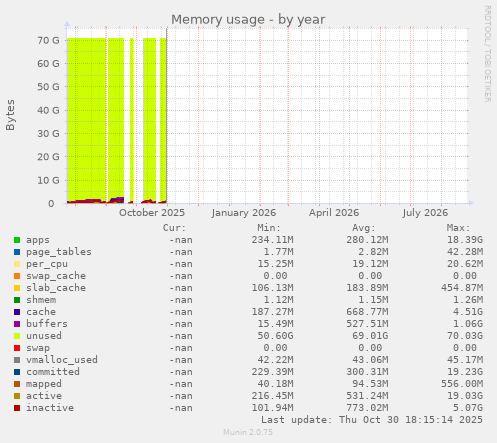Click slab_cache max value 454.87M
Viewport: 497px width, 443px height.
click(462, 288)
